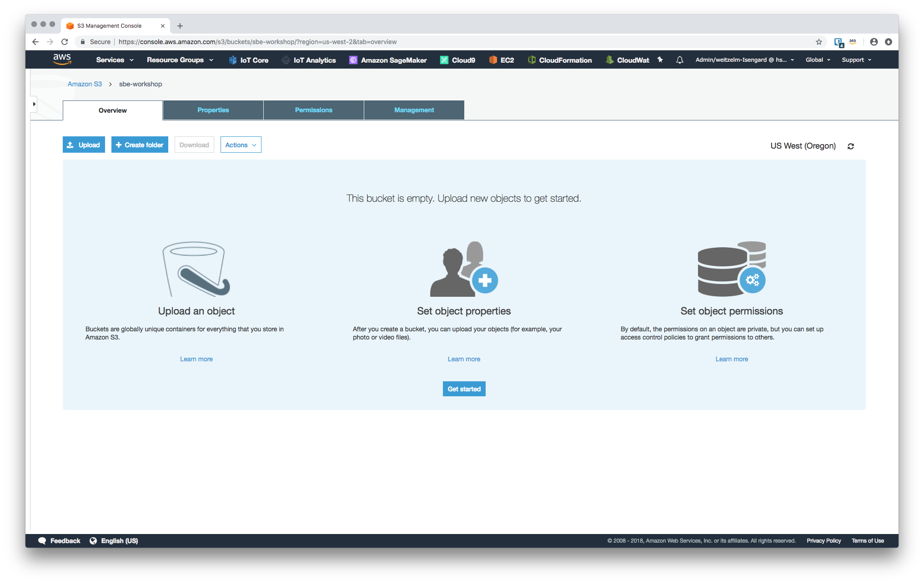Open the CloudWatch shortcut

click(628, 60)
